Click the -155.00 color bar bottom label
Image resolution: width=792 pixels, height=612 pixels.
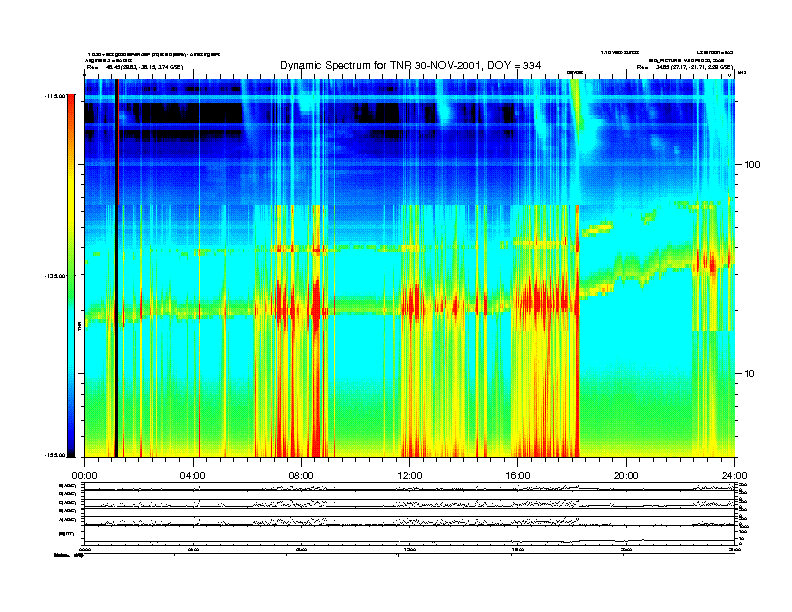[55, 455]
